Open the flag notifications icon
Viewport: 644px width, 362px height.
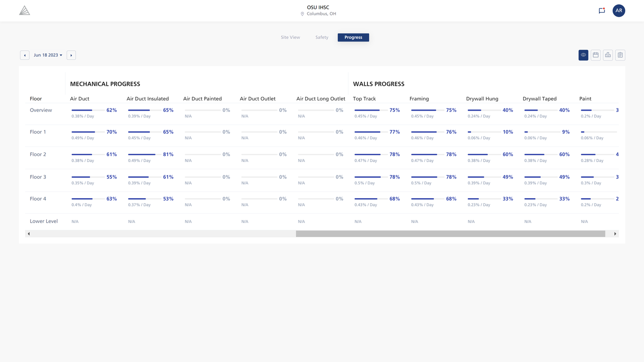coord(601,11)
